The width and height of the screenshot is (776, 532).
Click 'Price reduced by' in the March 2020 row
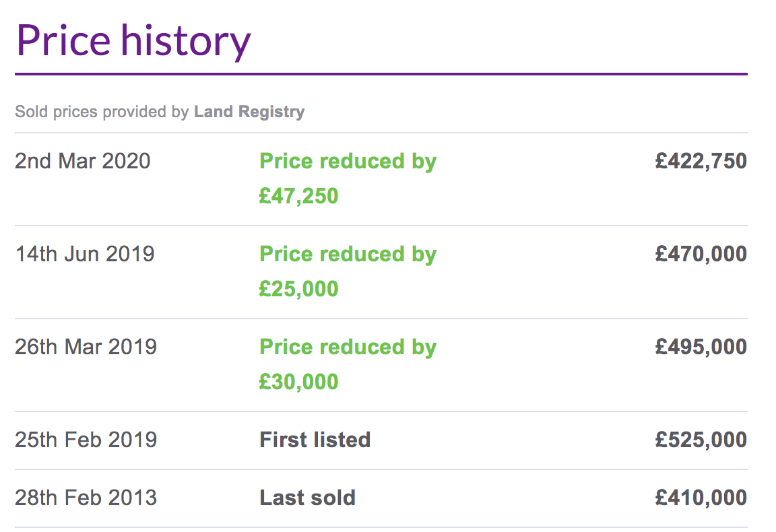pos(348,162)
